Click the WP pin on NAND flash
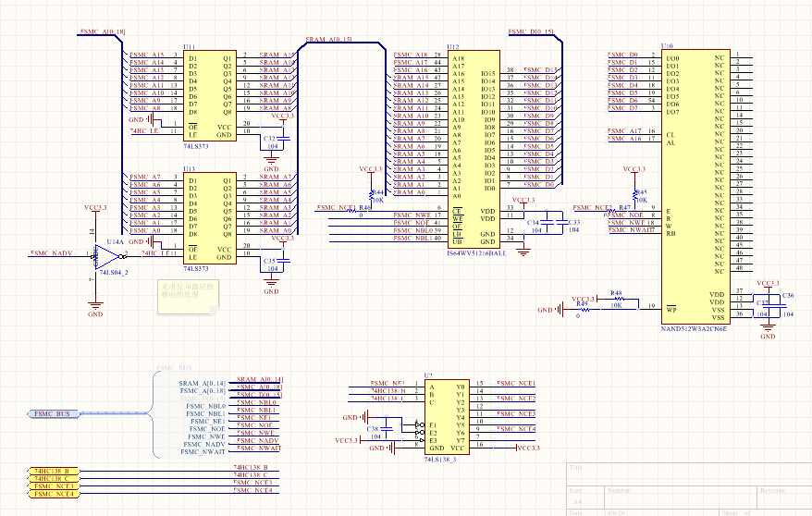The width and height of the screenshot is (812, 516). tap(671, 310)
